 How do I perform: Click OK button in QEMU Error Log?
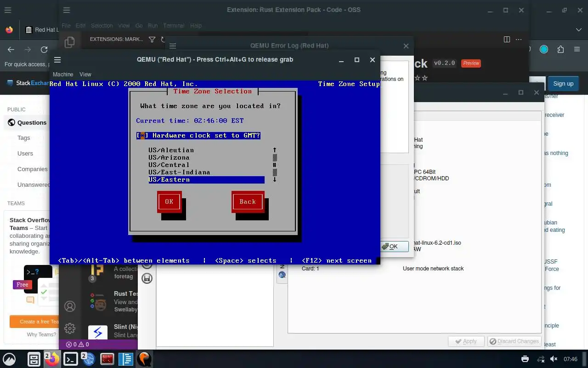click(394, 247)
